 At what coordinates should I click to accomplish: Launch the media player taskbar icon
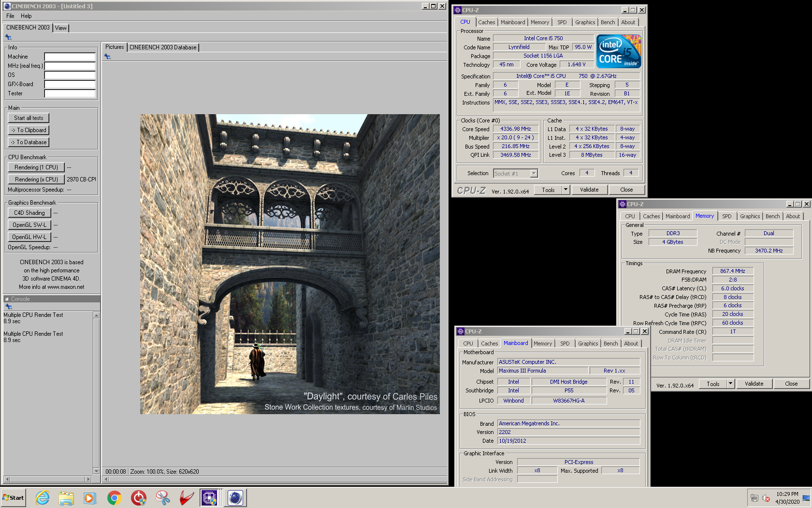point(90,498)
